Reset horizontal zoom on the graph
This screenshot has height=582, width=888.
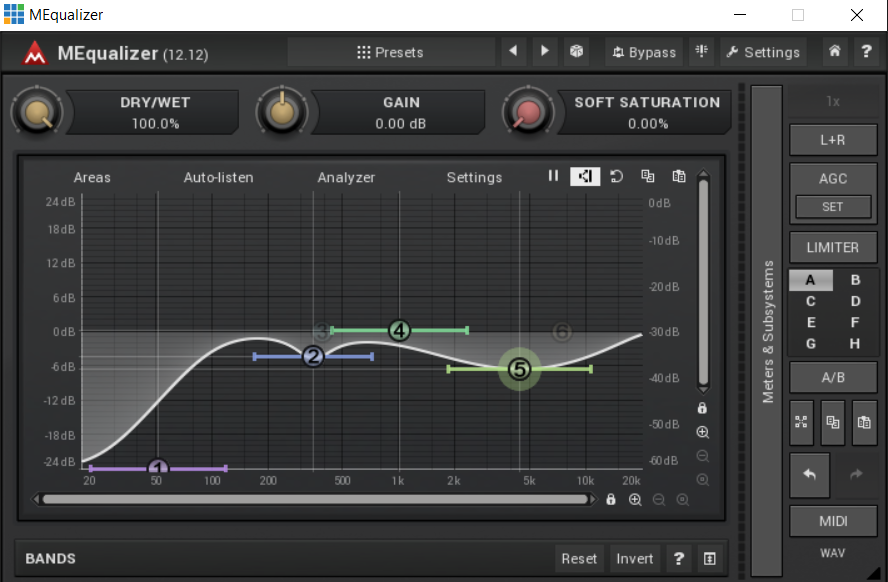click(x=683, y=499)
